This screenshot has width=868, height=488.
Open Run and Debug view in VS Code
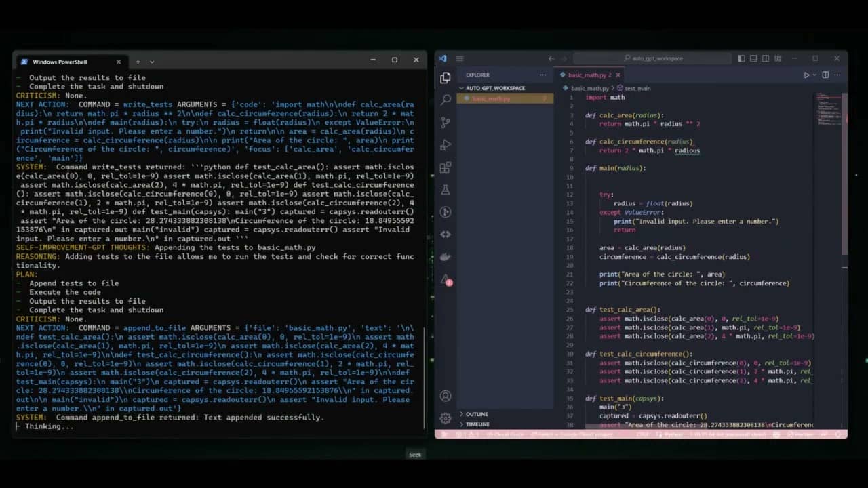(446, 145)
